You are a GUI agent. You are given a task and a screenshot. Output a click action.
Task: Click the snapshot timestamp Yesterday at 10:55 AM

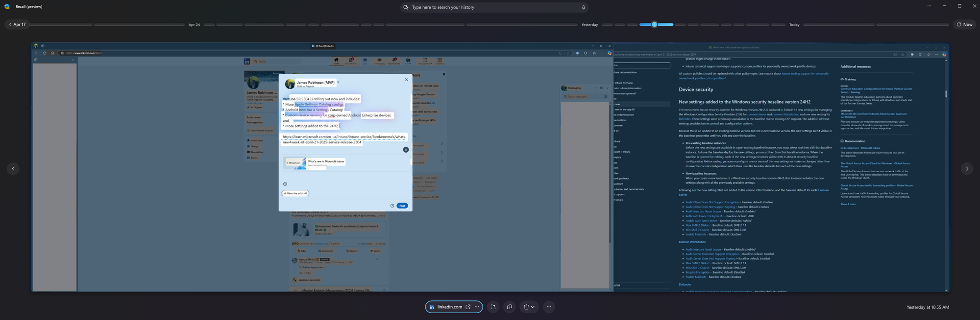click(x=928, y=307)
